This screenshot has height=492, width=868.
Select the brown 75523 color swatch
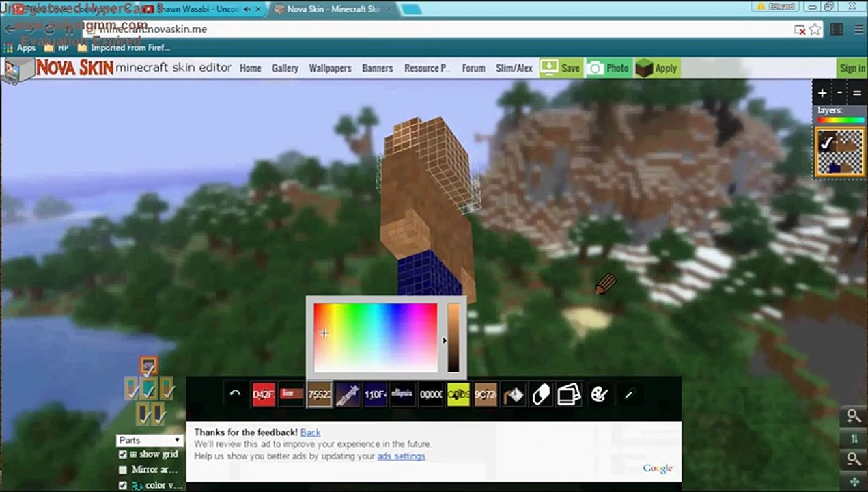(320, 394)
